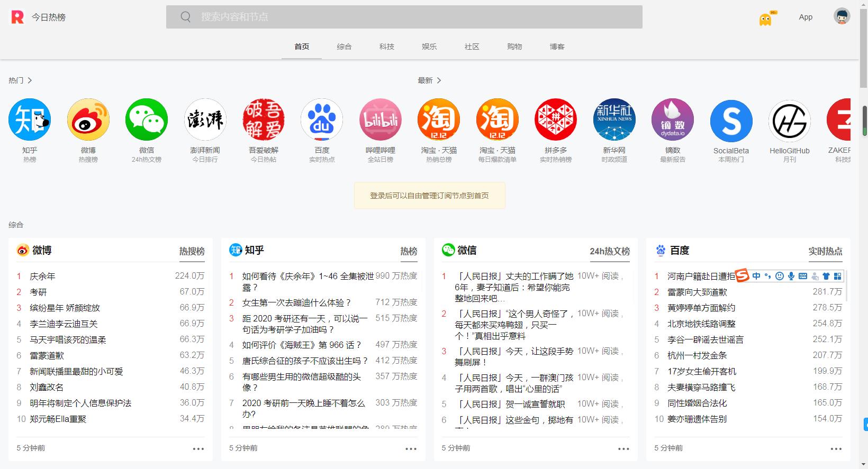Click the Weibo icon in 微博 card header

tap(22, 250)
